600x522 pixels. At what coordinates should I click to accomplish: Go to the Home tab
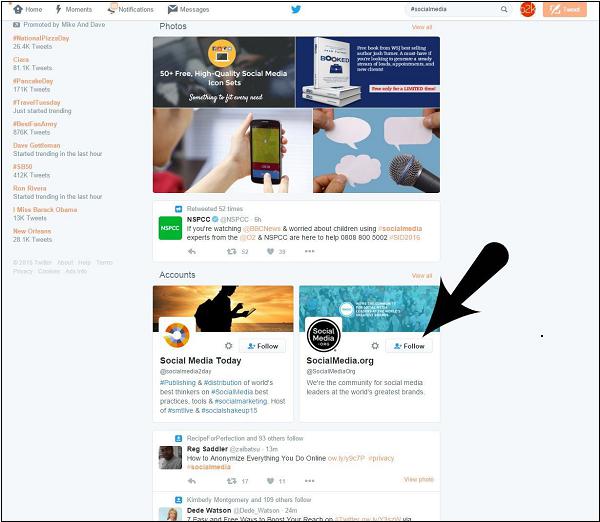pyautogui.click(x=27, y=9)
